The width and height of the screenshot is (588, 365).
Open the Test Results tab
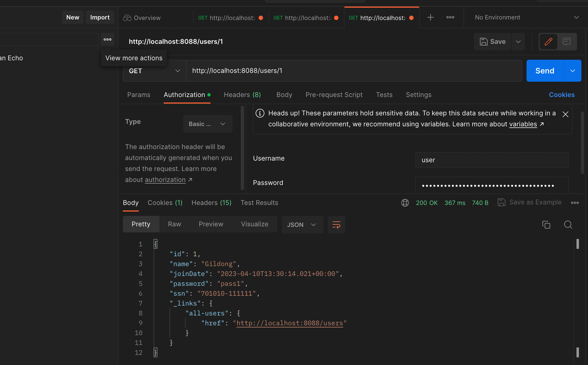tap(259, 203)
